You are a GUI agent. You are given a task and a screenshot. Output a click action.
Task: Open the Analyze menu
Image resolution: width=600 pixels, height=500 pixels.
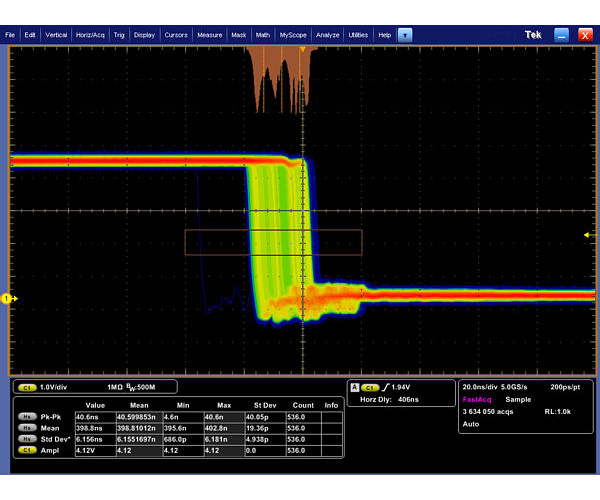[328, 35]
